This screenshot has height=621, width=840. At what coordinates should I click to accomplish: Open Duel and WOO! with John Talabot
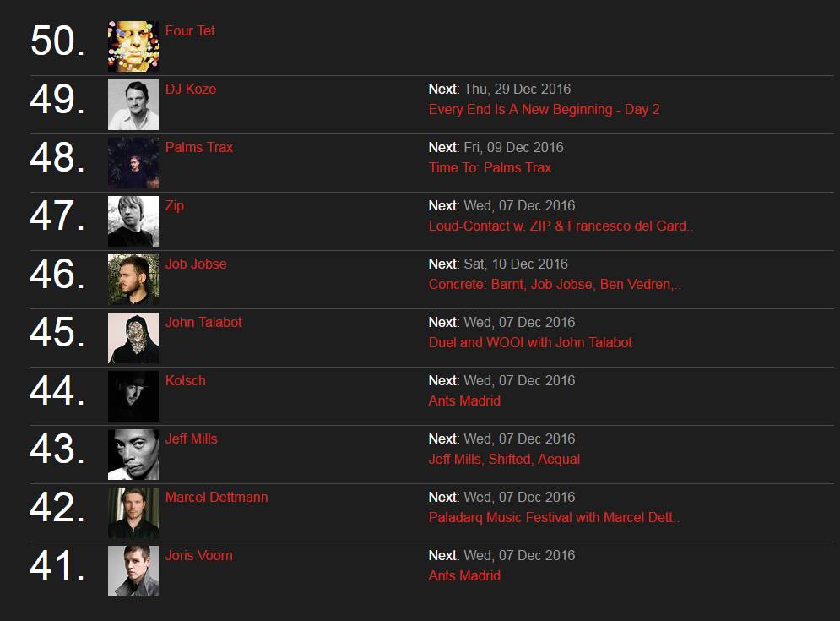530,343
